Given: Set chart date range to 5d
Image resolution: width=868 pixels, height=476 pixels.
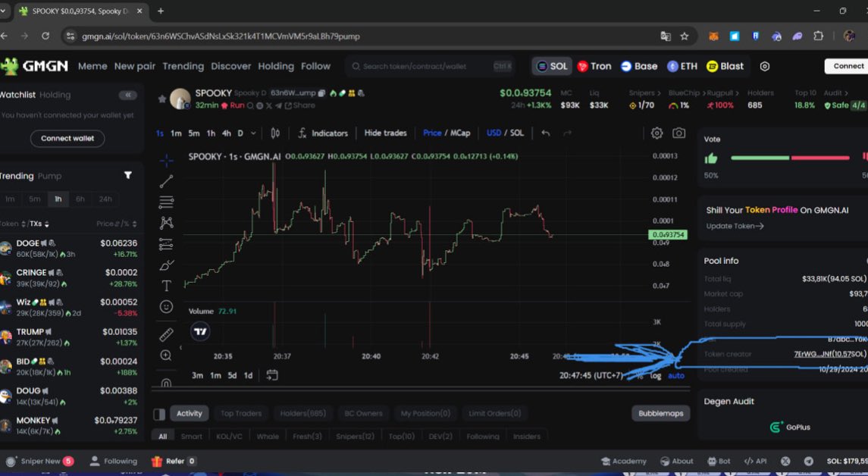Looking at the screenshot, I should (232, 375).
